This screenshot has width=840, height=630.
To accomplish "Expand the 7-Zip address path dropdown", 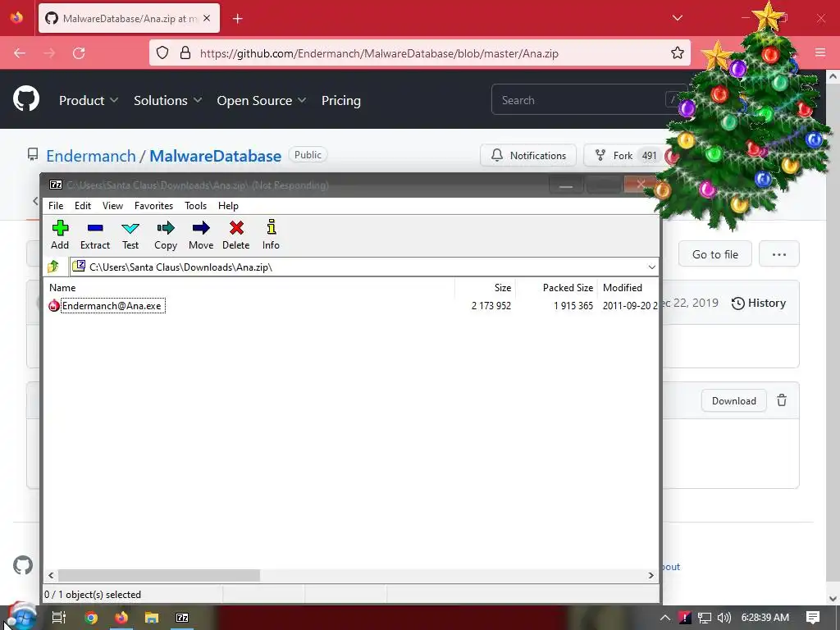I will tap(651, 267).
